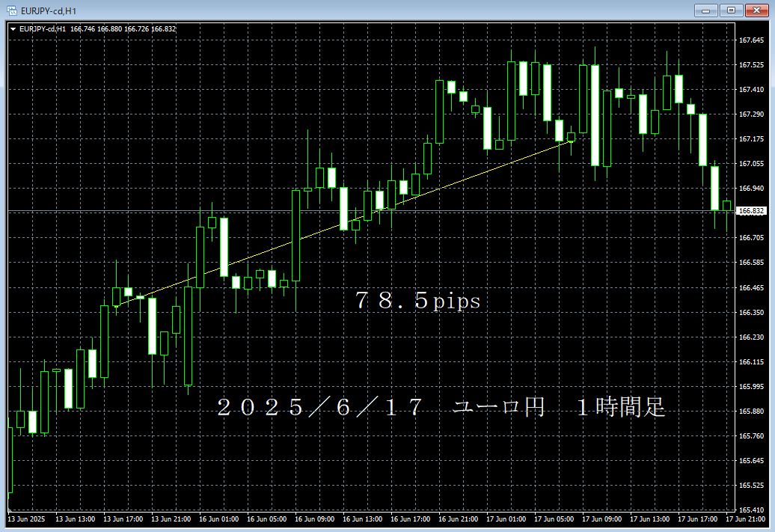Image resolution: width=775 pixels, height=532 pixels.
Task: Click the MetaTrader chart icon in the title bar
Action: 10,10
